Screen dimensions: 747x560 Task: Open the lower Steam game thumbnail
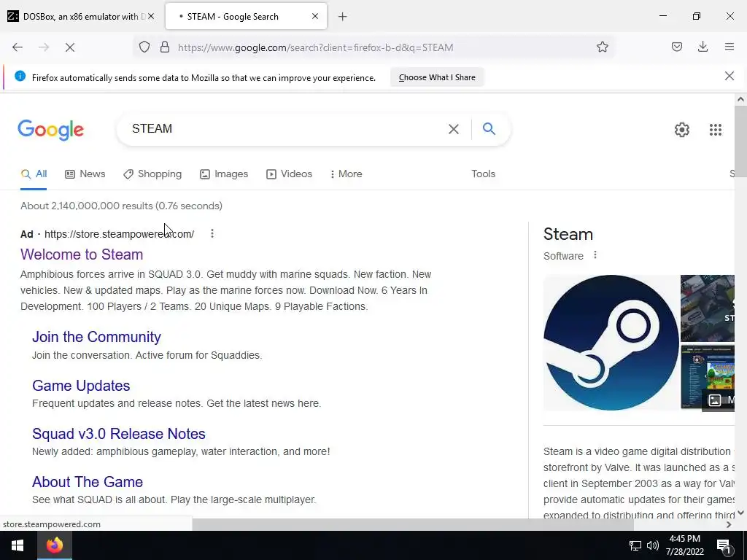point(708,377)
